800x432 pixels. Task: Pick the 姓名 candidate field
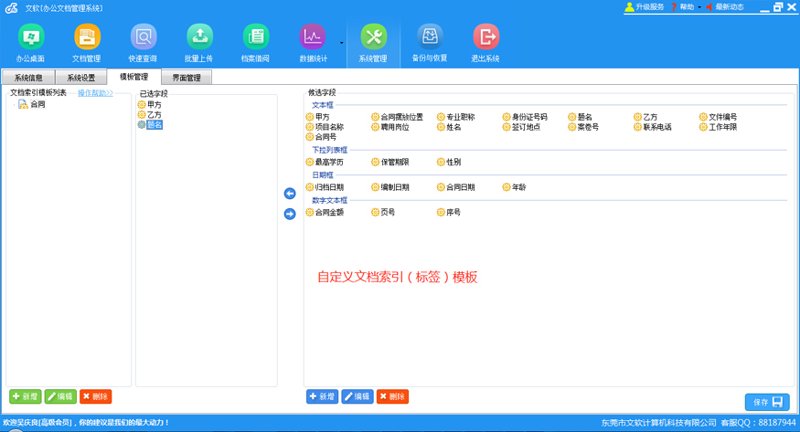[x=449, y=127]
